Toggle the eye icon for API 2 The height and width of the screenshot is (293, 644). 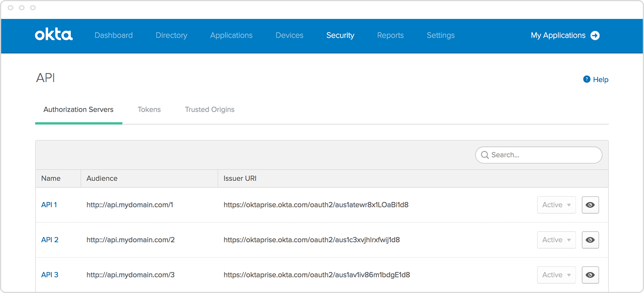point(590,240)
